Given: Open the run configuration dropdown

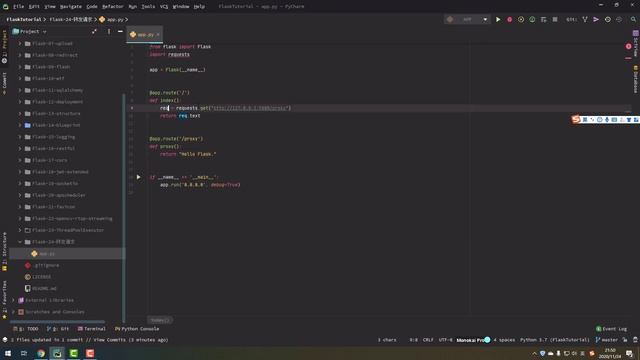Looking at the screenshot, I should click(x=467, y=19).
